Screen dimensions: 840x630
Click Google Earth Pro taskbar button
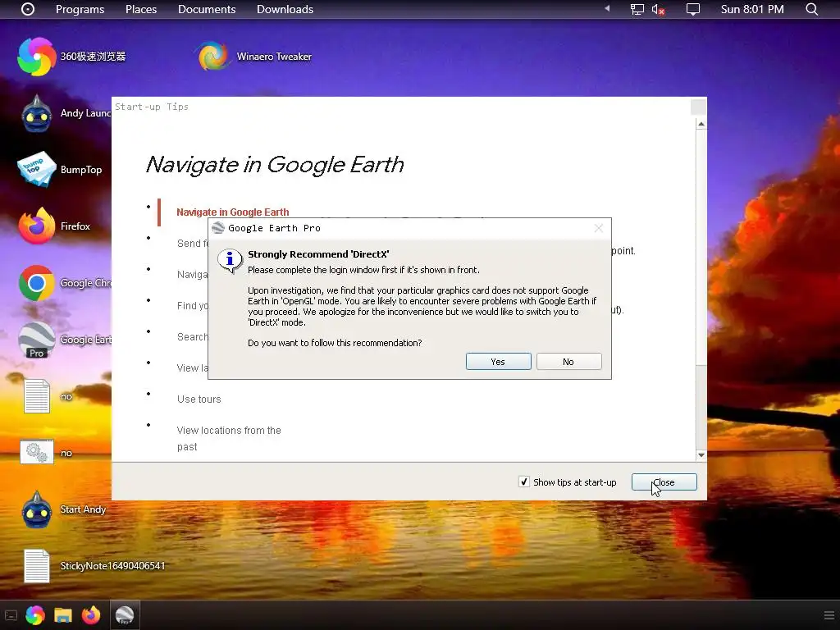coord(125,615)
